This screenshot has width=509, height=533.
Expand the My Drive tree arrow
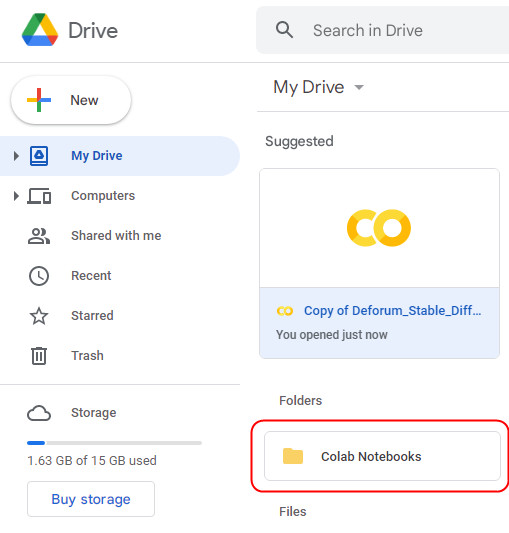point(16,156)
